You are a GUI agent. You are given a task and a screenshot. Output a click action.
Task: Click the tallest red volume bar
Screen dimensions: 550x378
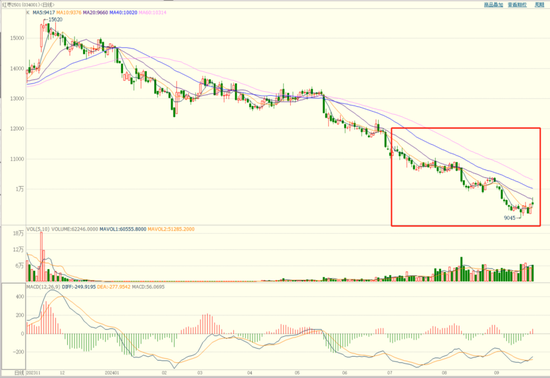(x=41, y=256)
